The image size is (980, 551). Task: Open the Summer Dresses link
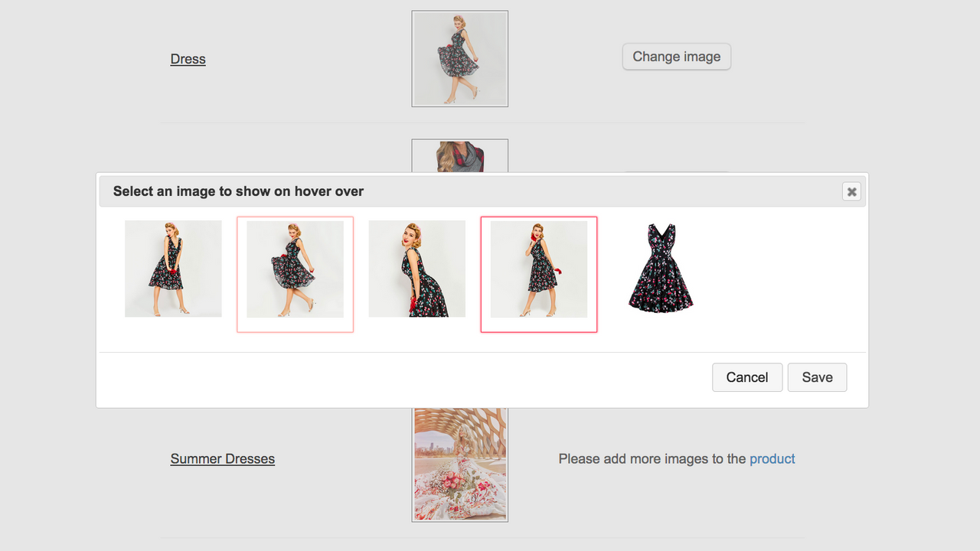click(x=222, y=458)
